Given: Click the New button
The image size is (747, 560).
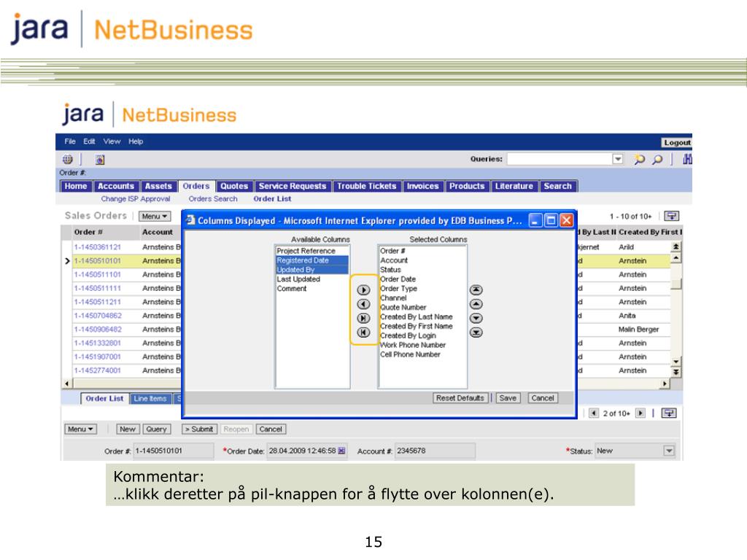Looking at the screenshot, I should coord(128,429).
